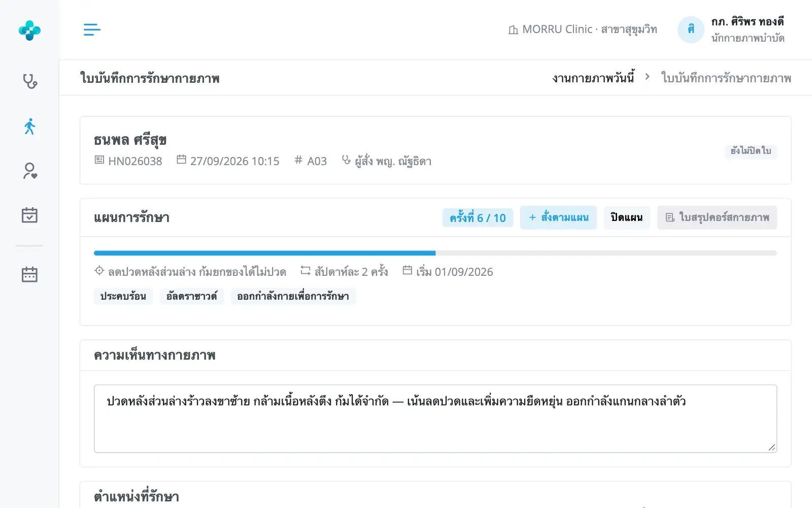812x508 pixels.
Task: Click the stethoscope icon beside ผู้สั่ง พญ. ณัฐธิดา
Action: tap(346, 160)
